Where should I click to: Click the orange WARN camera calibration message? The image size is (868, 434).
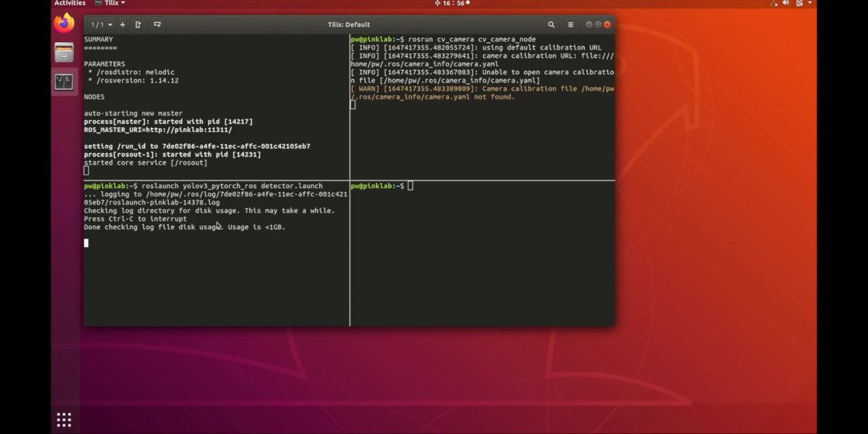pos(482,93)
